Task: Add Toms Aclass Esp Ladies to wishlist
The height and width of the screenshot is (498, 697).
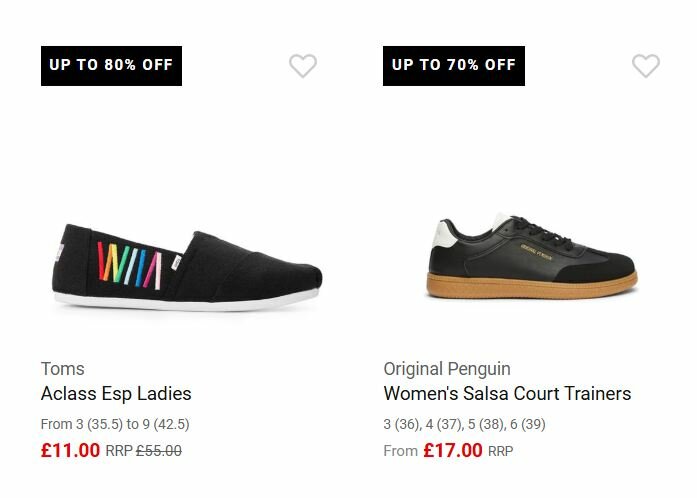Action: 303,66
